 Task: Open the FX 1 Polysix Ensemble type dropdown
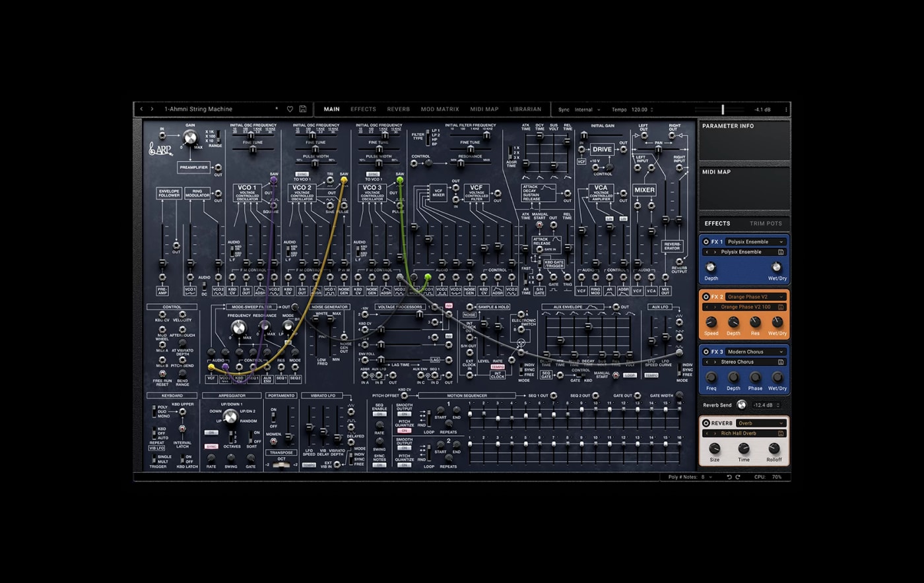pos(756,242)
